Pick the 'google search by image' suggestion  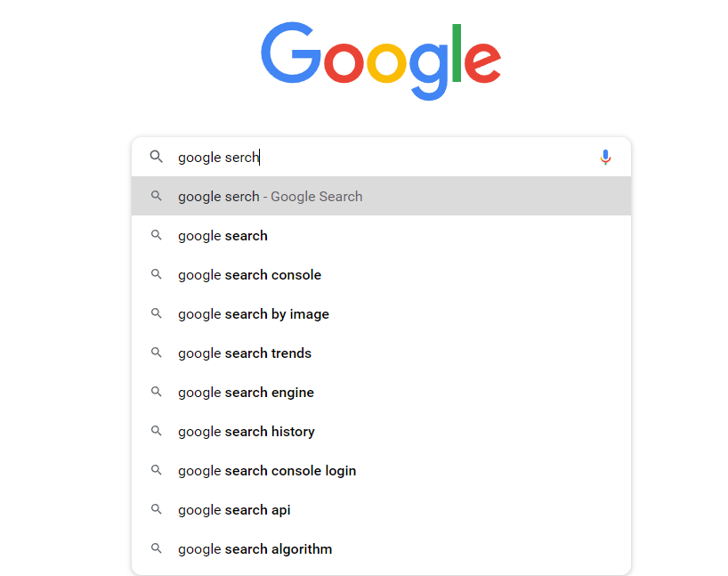254,314
